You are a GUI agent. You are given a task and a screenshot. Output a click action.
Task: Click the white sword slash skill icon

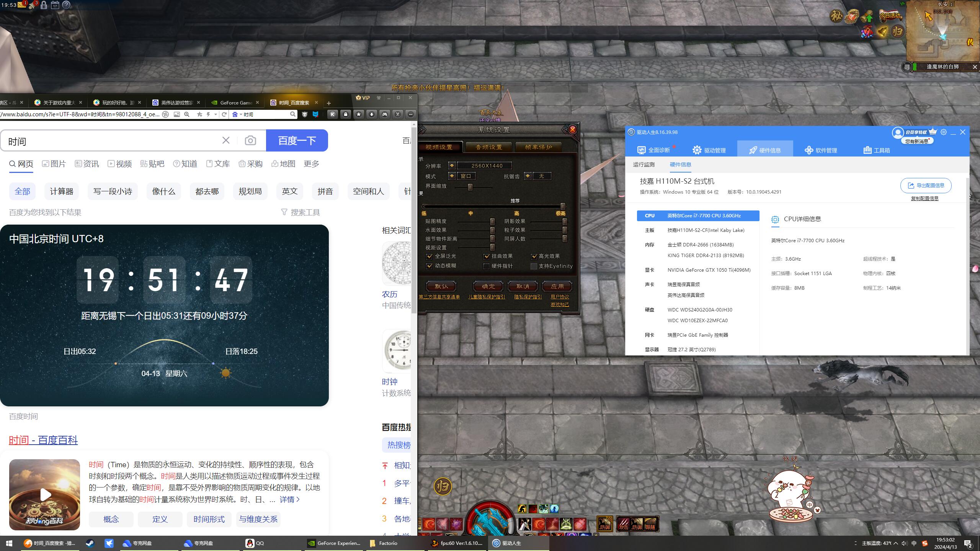coord(524,523)
